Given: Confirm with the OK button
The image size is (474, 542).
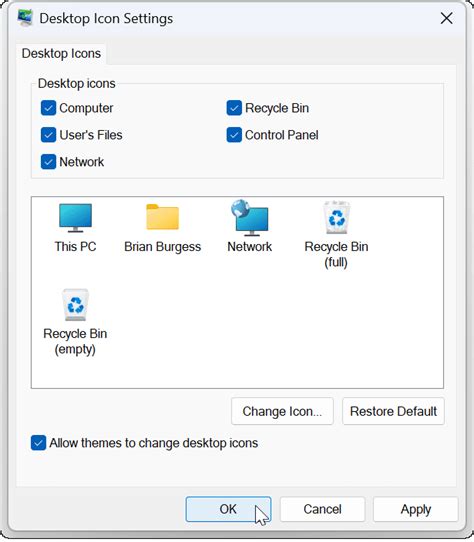Looking at the screenshot, I should (x=228, y=509).
